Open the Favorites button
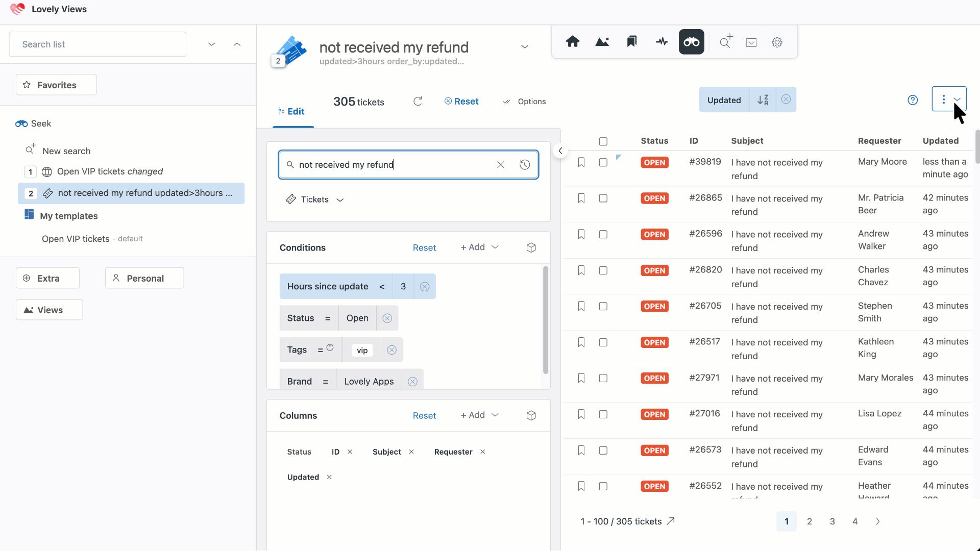 [56, 85]
